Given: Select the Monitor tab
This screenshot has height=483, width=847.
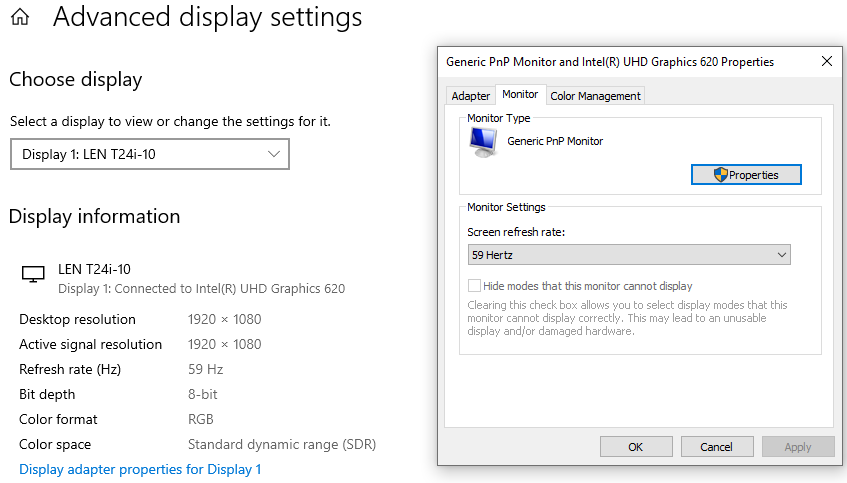Looking at the screenshot, I should 520,95.
